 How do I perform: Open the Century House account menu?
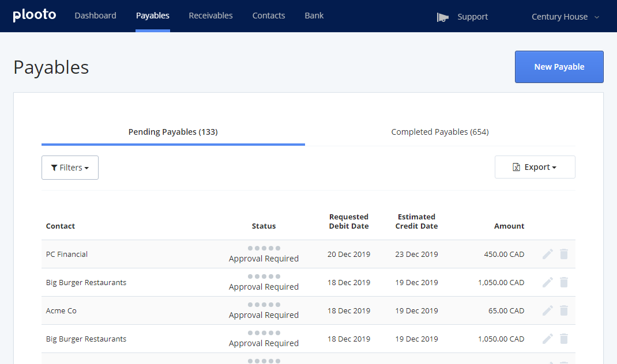[565, 16]
